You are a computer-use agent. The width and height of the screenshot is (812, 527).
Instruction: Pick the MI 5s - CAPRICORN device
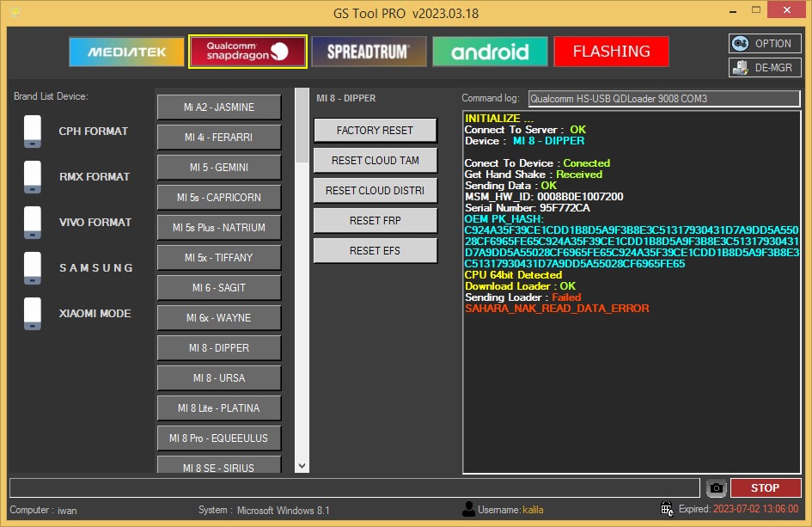[x=219, y=198]
